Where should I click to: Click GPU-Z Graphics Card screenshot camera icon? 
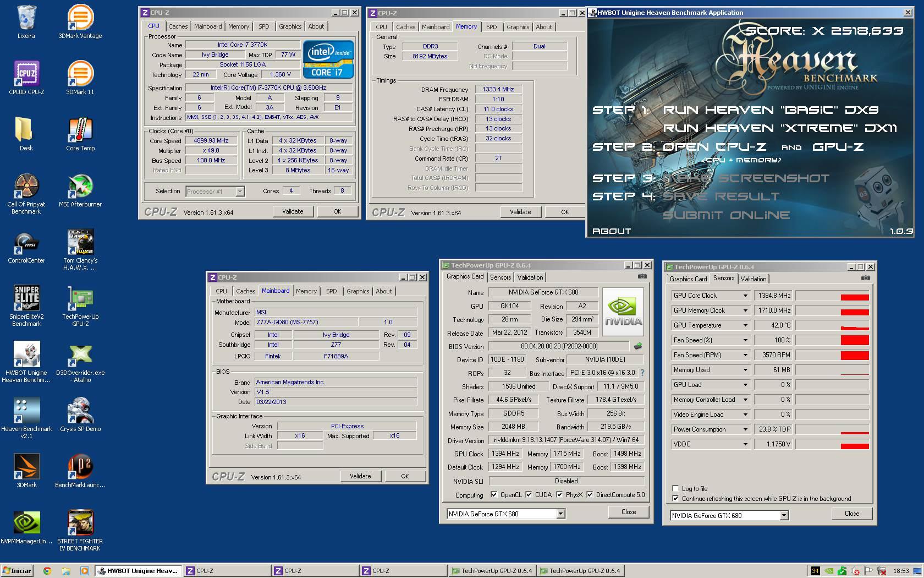[x=642, y=276]
